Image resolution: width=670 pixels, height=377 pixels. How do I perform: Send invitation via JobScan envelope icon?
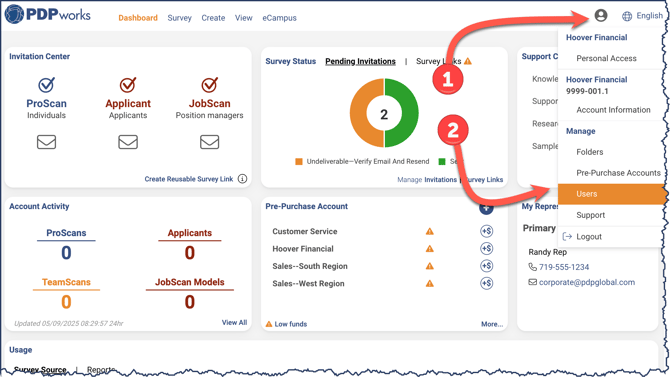tap(209, 142)
